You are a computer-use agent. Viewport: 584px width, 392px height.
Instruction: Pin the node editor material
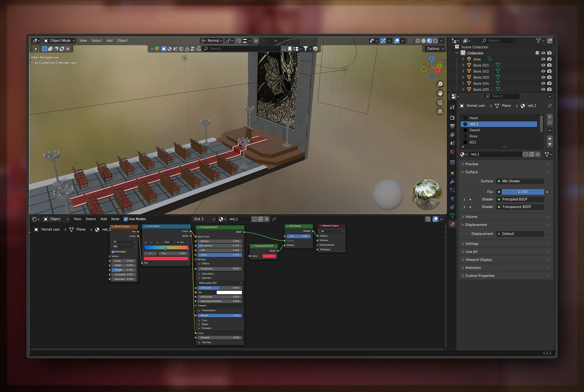(x=274, y=219)
